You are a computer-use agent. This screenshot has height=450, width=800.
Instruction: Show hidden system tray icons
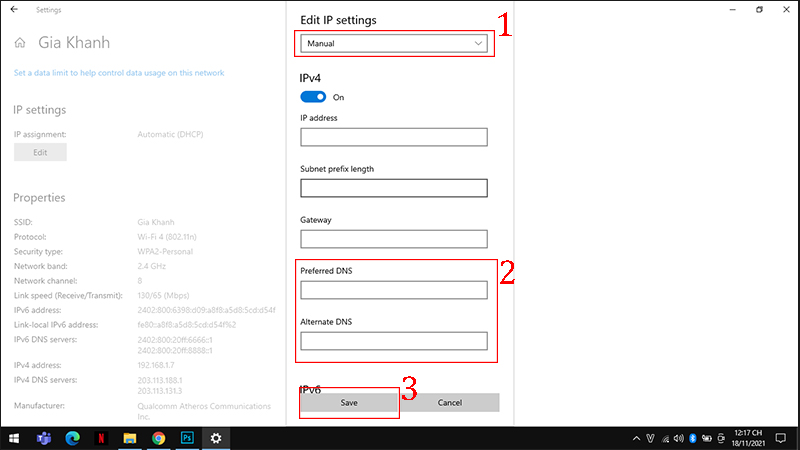coord(636,438)
